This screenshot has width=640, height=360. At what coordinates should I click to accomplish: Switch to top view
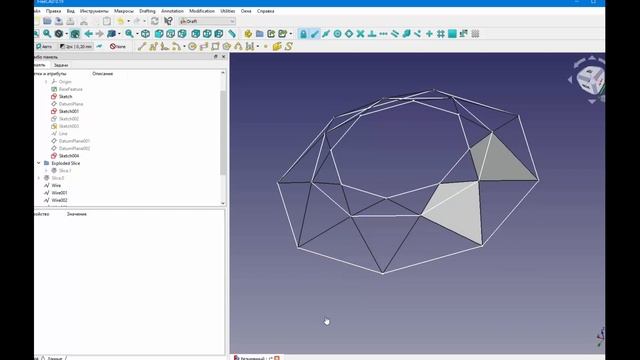coord(170,33)
